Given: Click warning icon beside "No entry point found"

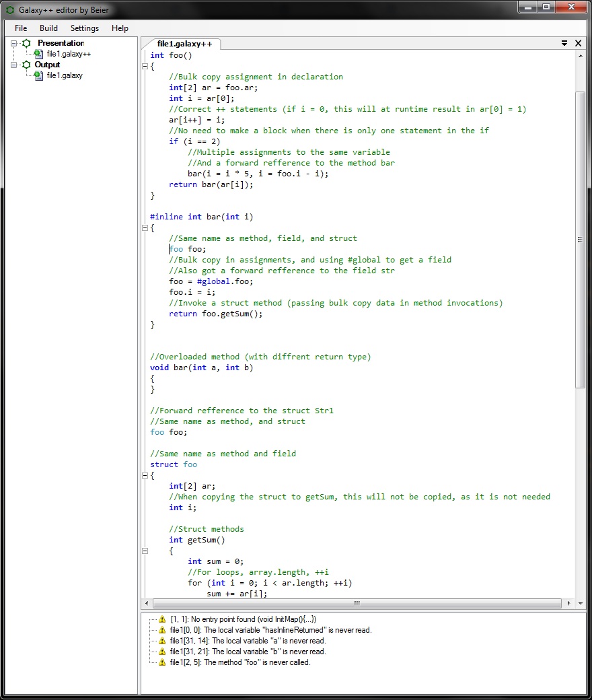Looking at the screenshot, I should [x=161, y=619].
